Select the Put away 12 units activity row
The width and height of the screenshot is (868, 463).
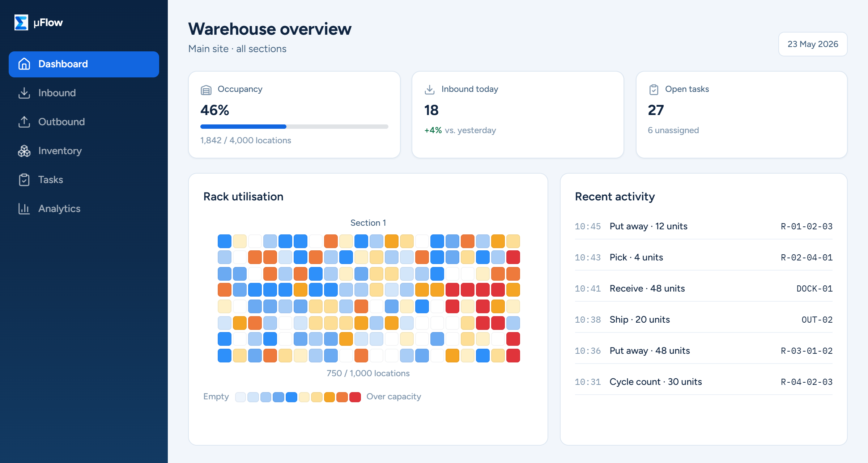(x=704, y=226)
